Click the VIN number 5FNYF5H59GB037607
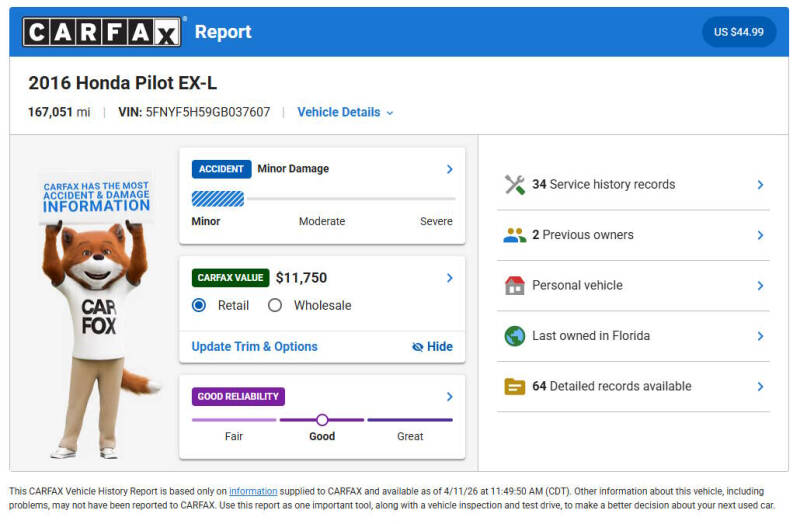The image size is (800, 524). [208, 112]
